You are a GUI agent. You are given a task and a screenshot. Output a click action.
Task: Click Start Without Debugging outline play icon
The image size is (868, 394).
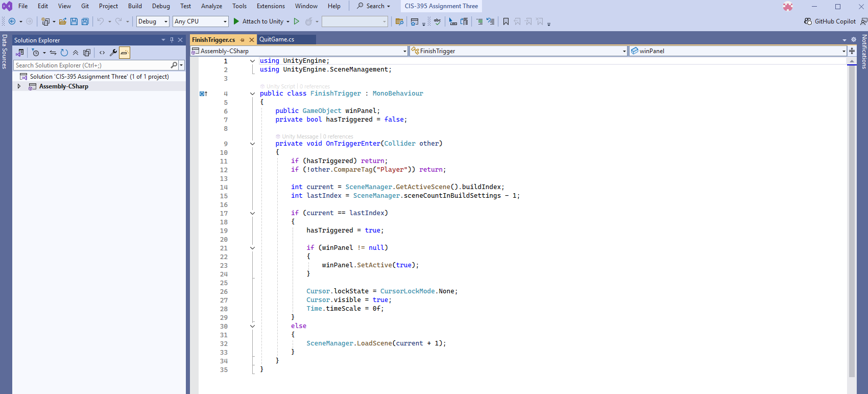pos(297,21)
